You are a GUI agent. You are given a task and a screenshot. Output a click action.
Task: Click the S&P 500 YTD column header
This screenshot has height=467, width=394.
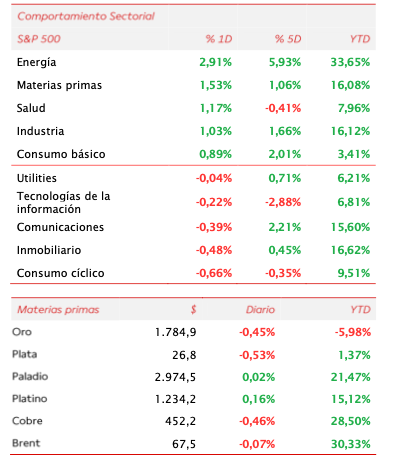(360, 39)
